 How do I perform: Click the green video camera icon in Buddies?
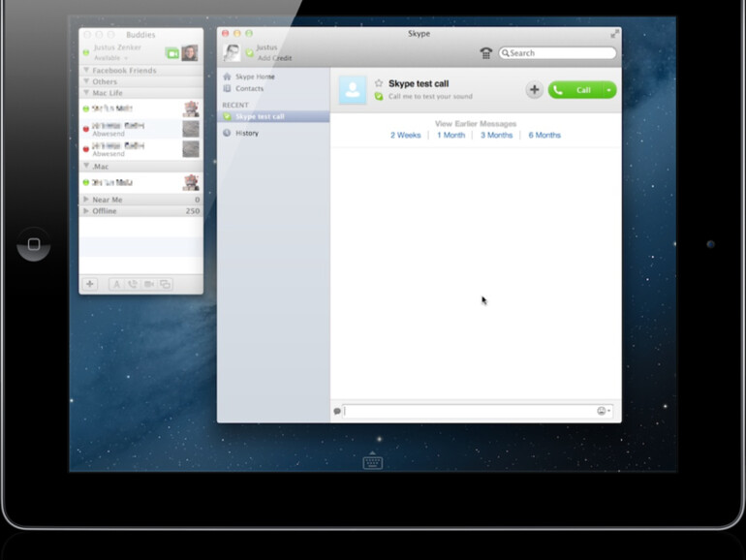point(171,53)
